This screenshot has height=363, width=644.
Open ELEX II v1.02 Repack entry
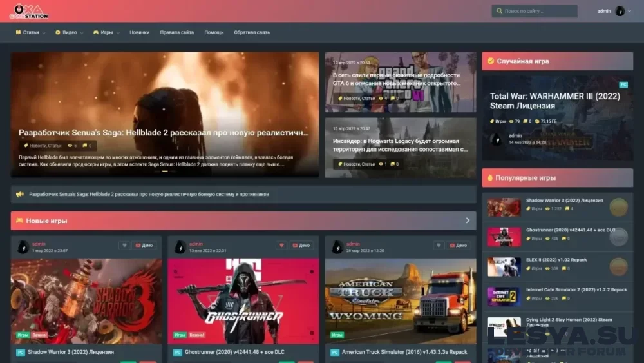[556, 260]
